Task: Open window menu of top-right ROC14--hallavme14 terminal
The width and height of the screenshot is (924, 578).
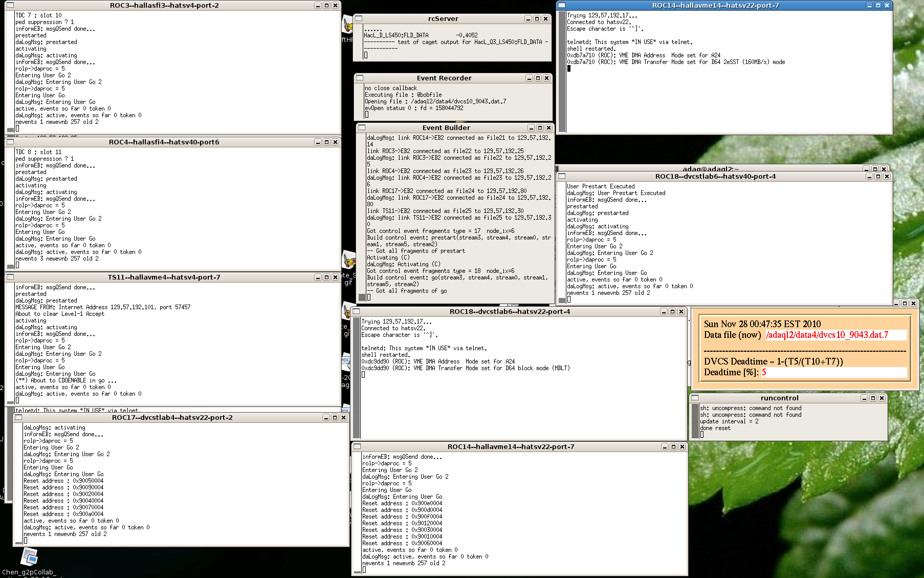Action: 562,6
